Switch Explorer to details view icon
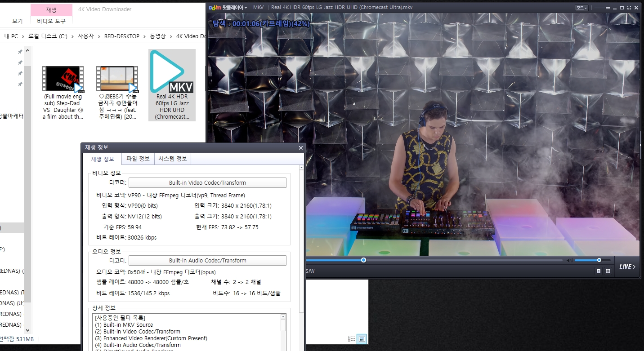644x351 pixels. [352, 339]
